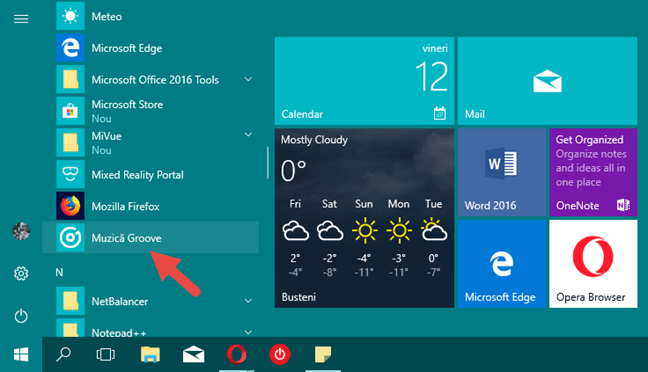Image resolution: width=648 pixels, height=372 pixels.
Task: Click the user account avatar picture
Action: (21, 231)
